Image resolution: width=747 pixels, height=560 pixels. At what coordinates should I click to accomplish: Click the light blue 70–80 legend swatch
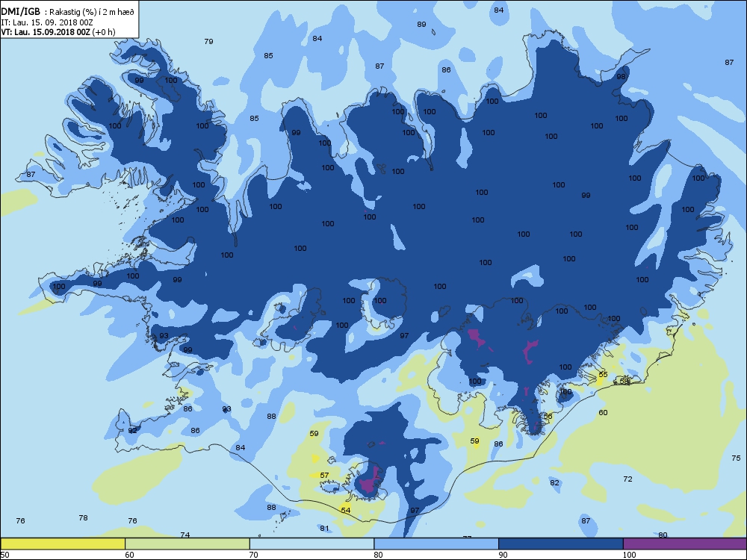click(x=311, y=544)
